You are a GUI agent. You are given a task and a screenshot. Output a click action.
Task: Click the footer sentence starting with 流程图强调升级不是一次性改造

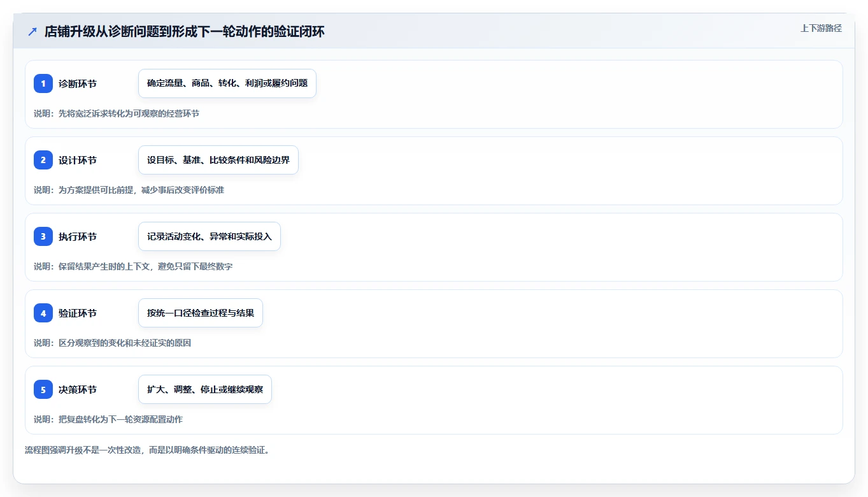coord(147,450)
